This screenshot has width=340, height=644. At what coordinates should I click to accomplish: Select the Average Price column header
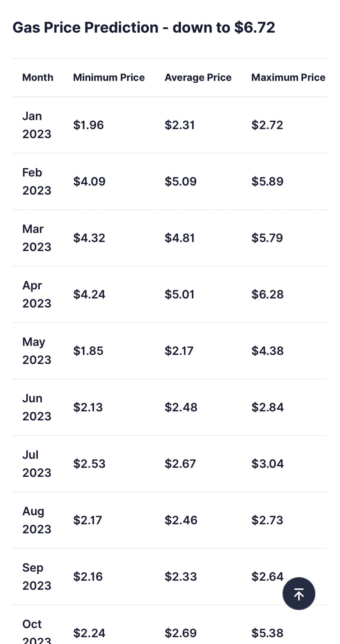[198, 77]
